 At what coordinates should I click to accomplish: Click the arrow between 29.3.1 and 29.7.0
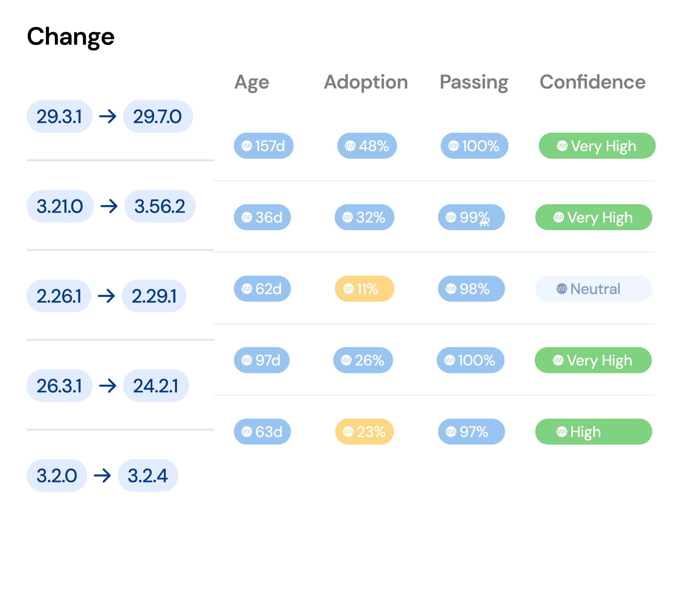pyautogui.click(x=108, y=117)
